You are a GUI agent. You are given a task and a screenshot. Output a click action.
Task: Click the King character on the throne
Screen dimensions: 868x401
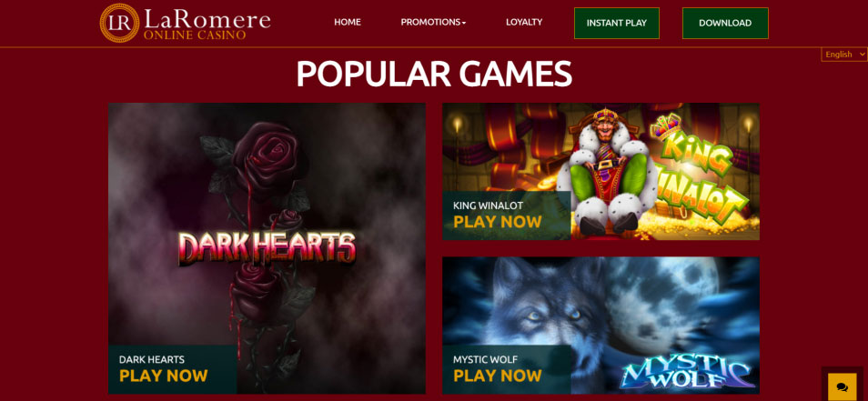point(607,171)
